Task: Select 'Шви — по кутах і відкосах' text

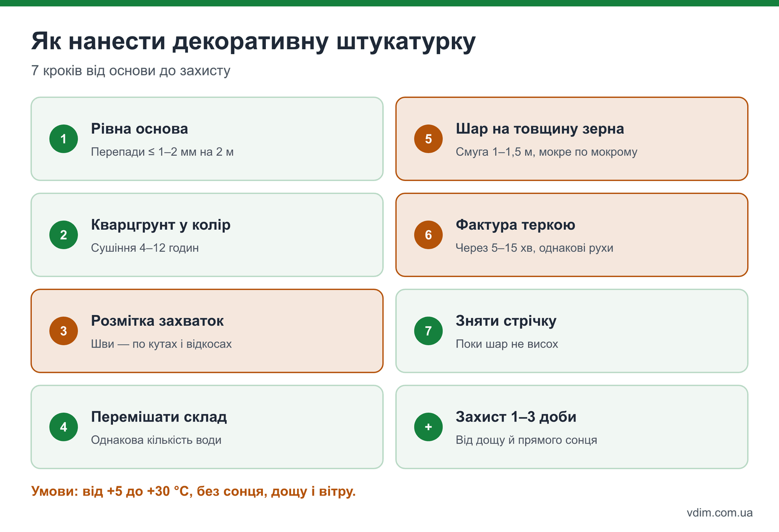Action: (161, 344)
